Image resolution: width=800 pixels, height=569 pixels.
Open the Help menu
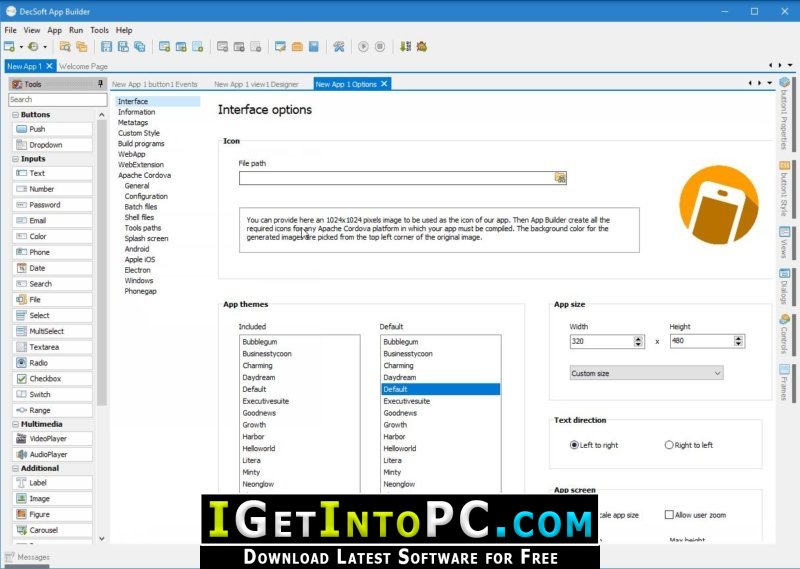(x=124, y=30)
